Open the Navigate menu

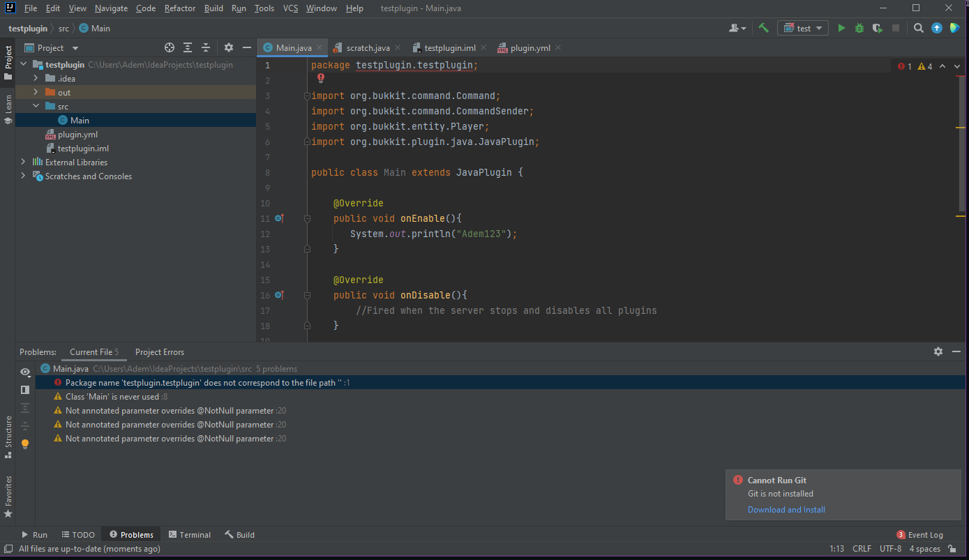[112, 8]
